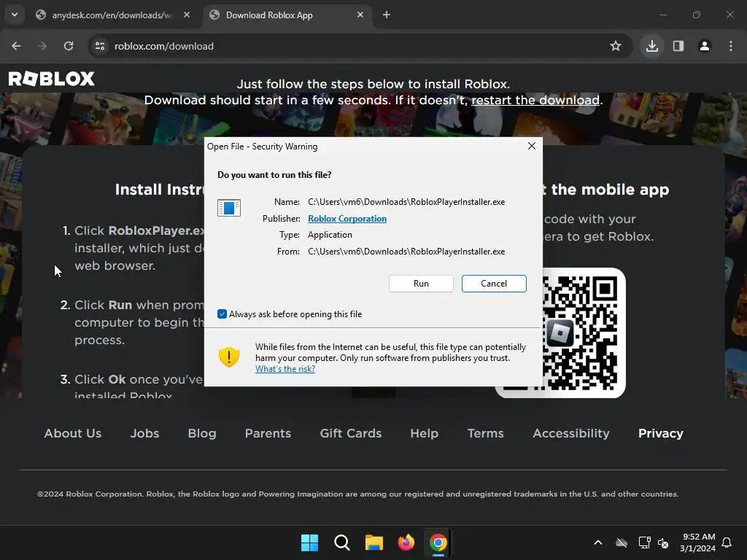Open the Parents footer link
Viewport: 747px width, 560px height.
point(268,433)
